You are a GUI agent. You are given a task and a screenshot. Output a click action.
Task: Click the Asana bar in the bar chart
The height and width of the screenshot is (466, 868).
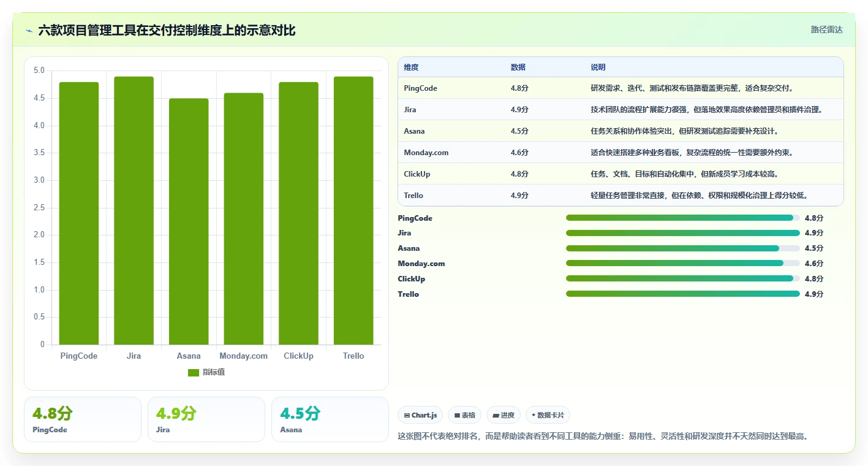189,221
